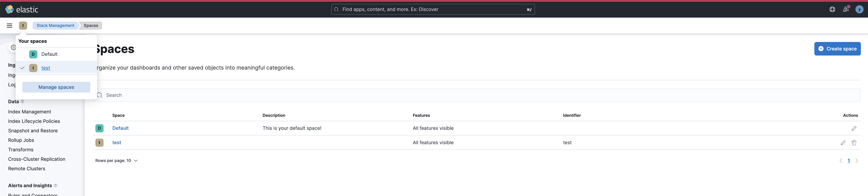Viewport: 868px width, 196px height.
Task: Delete the test space via trash icon
Action: pos(854,143)
